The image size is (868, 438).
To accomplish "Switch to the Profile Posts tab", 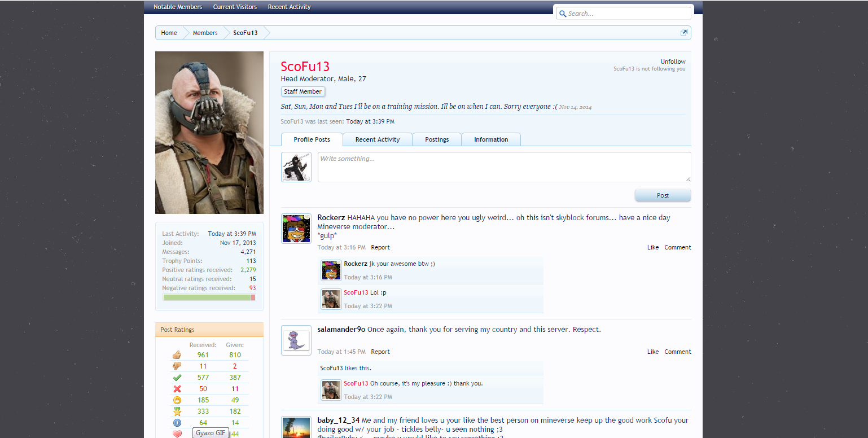I will [312, 139].
